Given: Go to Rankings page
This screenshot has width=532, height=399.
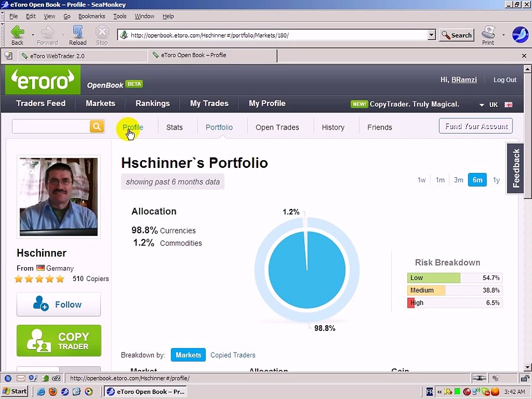Looking at the screenshot, I should (152, 104).
